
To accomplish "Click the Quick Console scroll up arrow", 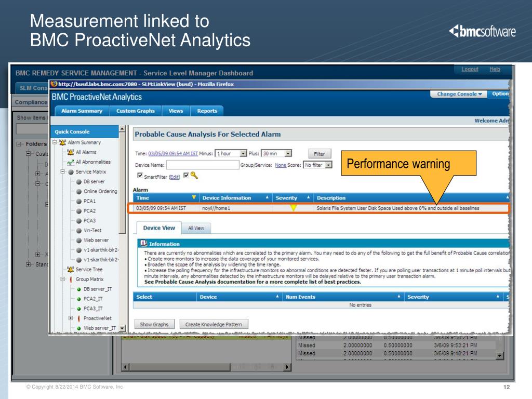I will pyautogui.click(x=123, y=129).
